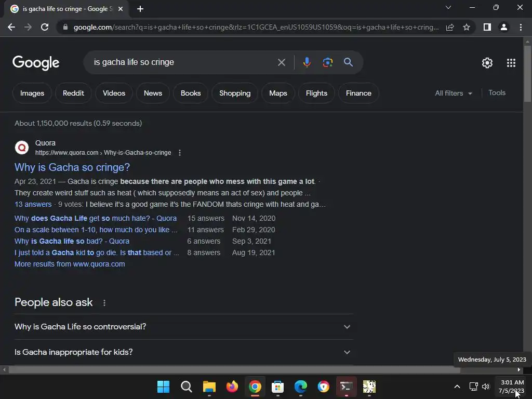The image size is (532, 399).
Task: Open the volume control in tray
Action: pyautogui.click(x=486, y=387)
